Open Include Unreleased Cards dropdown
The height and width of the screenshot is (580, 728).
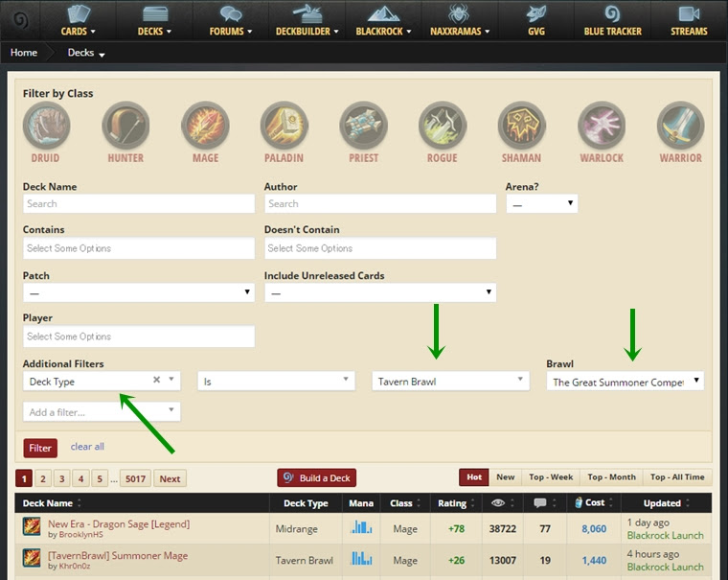(x=380, y=292)
